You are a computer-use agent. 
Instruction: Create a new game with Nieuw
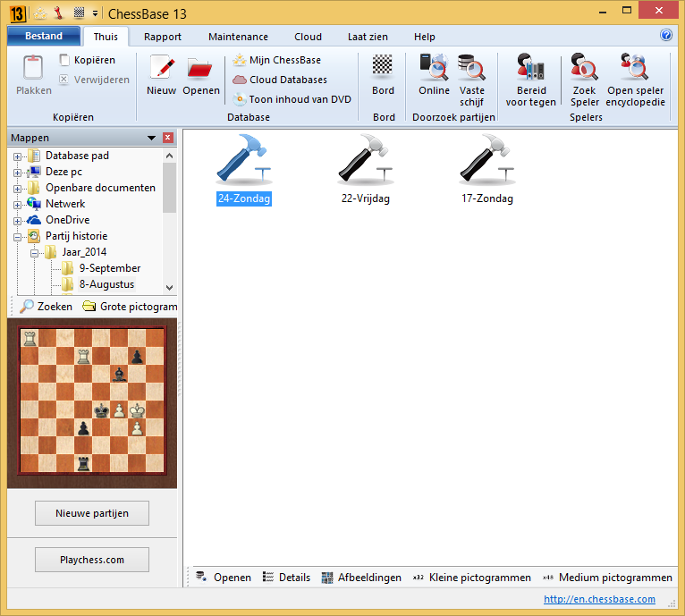(162, 75)
